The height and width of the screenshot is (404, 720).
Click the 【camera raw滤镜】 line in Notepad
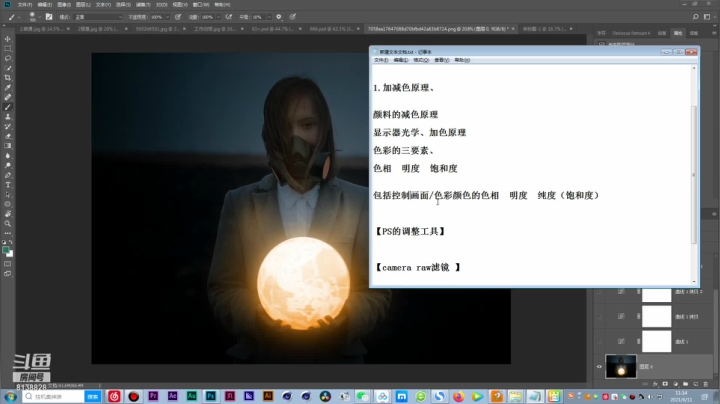[x=417, y=267]
